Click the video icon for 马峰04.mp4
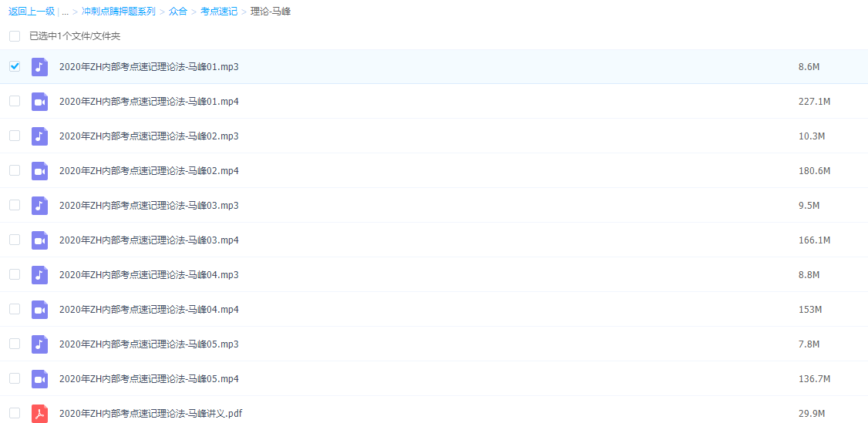Image resolution: width=868 pixels, height=423 pixels. tap(39, 310)
